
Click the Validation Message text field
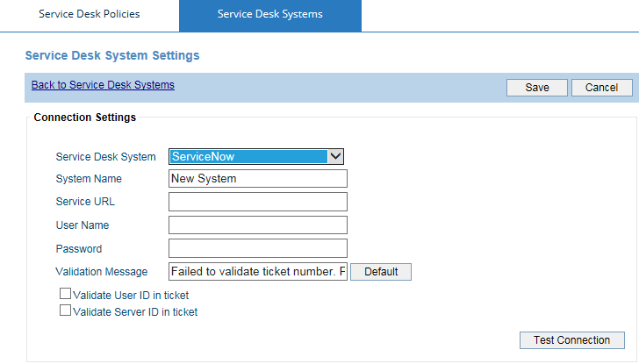point(258,272)
